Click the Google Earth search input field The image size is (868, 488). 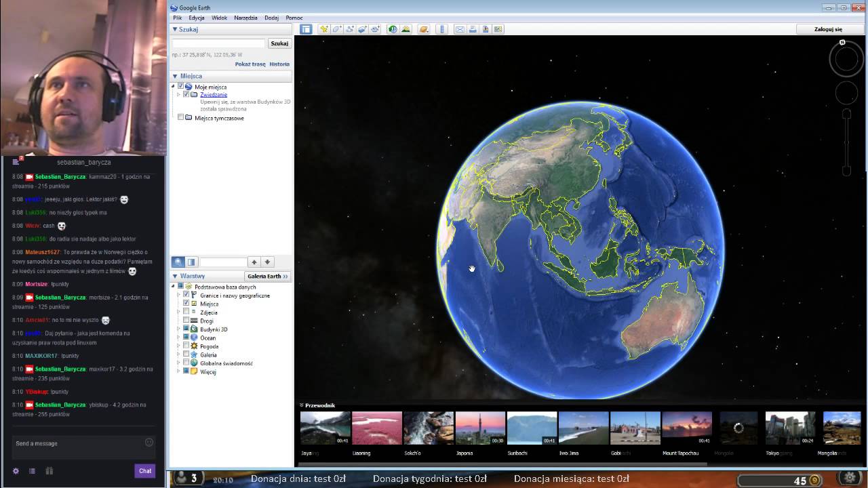click(x=218, y=43)
